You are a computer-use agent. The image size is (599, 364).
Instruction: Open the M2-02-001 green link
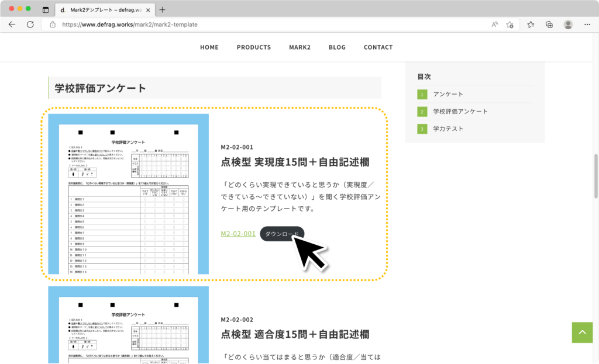click(x=238, y=234)
